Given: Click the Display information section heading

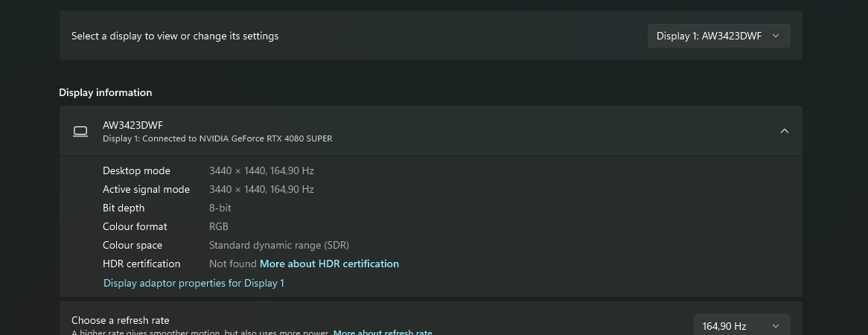Looking at the screenshot, I should click(106, 92).
